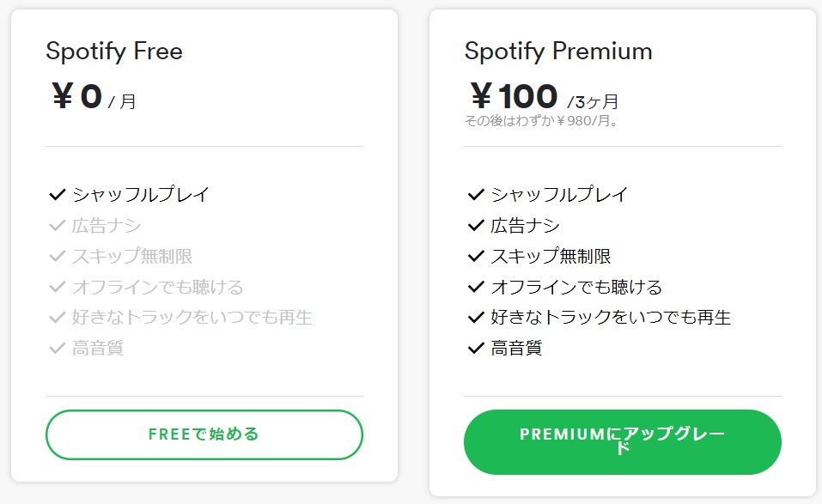Click the greyed 高音質 checkmark in Free plan
822x504 pixels.
58,349
